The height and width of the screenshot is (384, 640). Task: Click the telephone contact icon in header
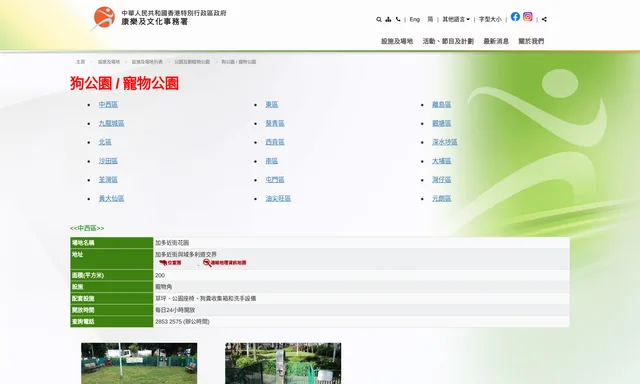pos(398,19)
